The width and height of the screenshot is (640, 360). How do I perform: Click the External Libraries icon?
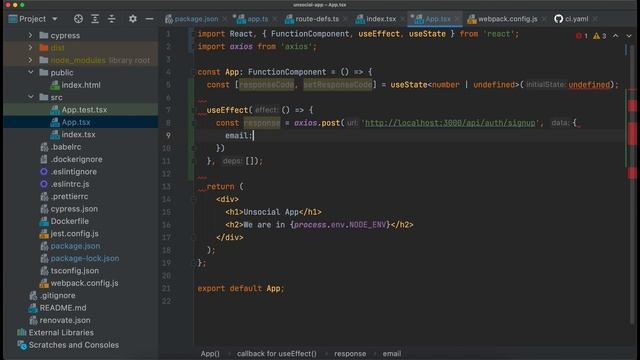22,332
